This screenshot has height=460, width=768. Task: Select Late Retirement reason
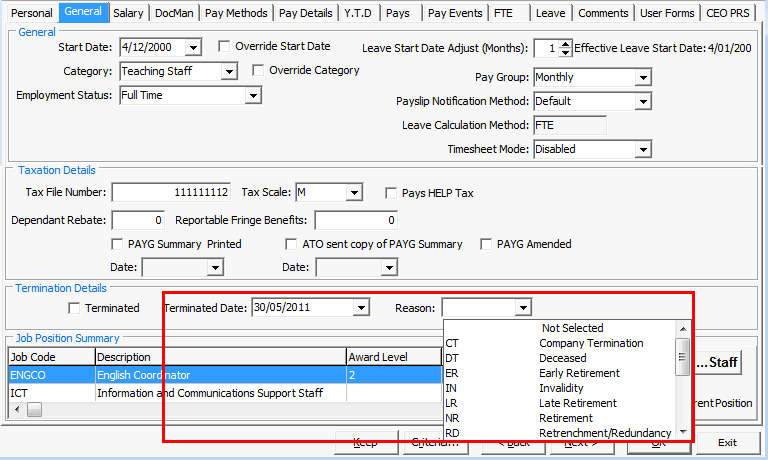[559, 403]
